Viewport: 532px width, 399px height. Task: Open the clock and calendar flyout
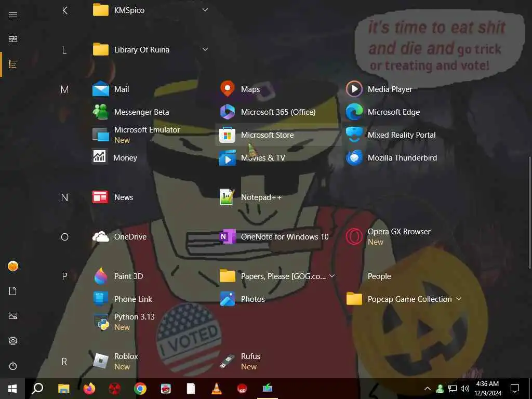pos(487,389)
